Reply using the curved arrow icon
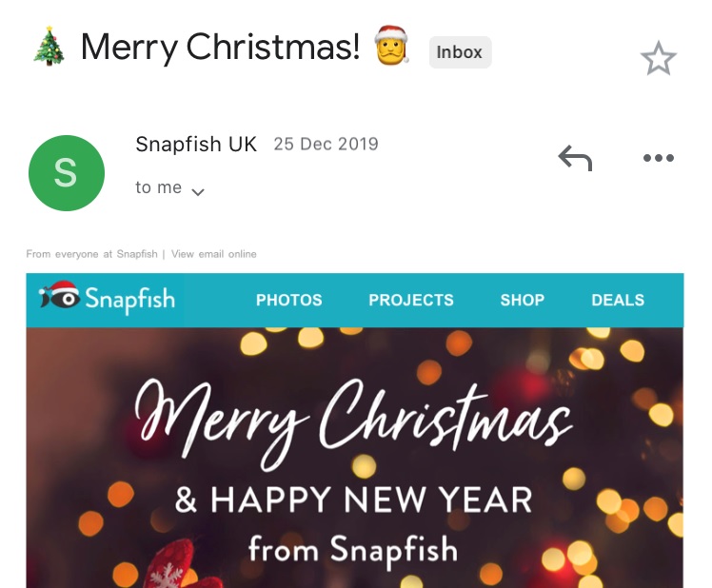This screenshot has width=712, height=588. pyautogui.click(x=575, y=158)
